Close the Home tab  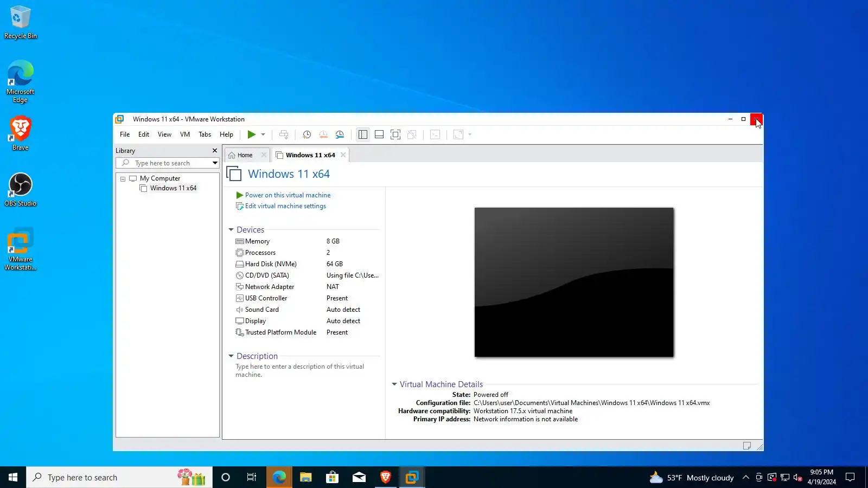[264, 155]
